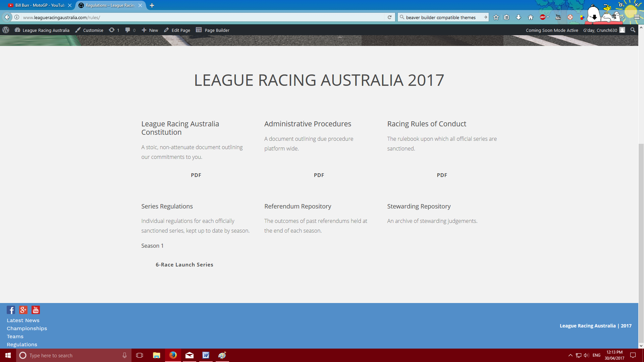The width and height of the screenshot is (644, 362).
Task: Click the WordPress logo in admin bar
Action: [x=6, y=30]
